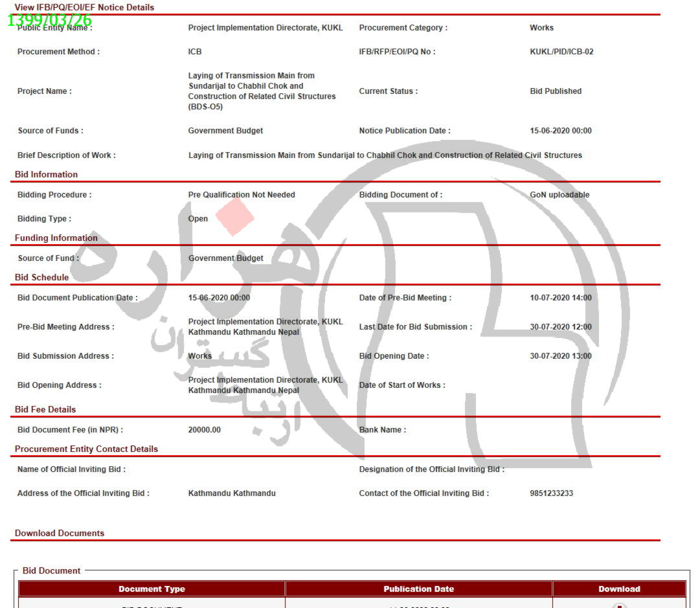The image size is (700, 608).
Task: Click Procurement Entity Contact Details heading
Action: [86, 449]
